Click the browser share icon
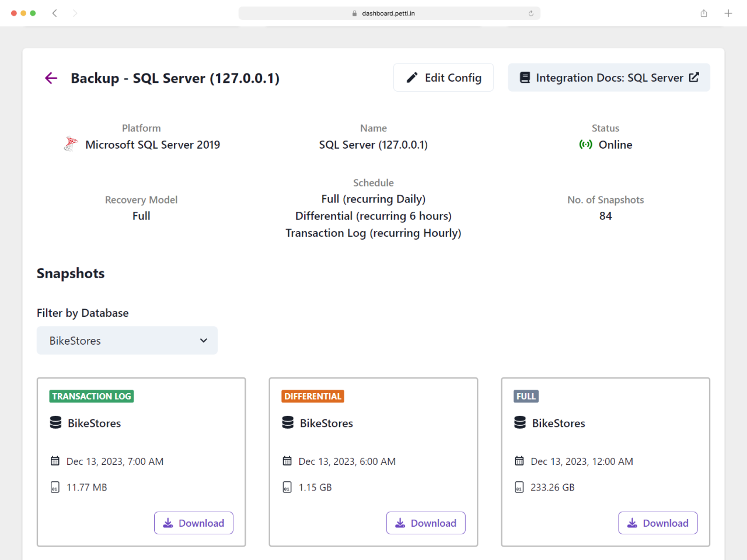 (704, 13)
